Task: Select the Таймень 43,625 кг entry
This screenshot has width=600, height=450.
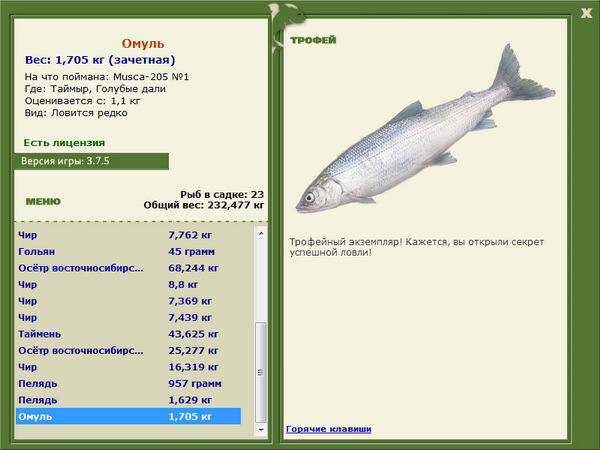Action: (129, 334)
